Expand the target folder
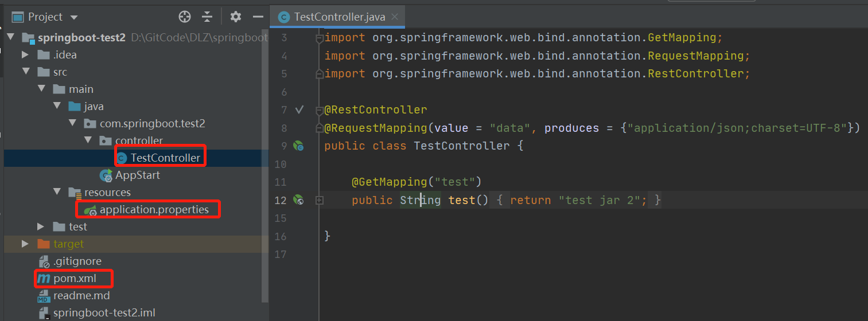This screenshot has height=321, width=868. coord(25,244)
